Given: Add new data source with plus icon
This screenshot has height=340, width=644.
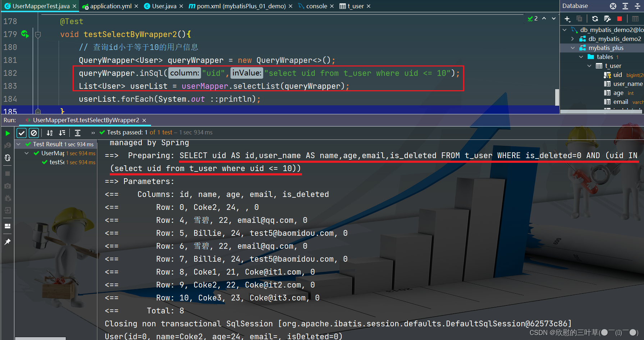Looking at the screenshot, I should click(x=567, y=19).
